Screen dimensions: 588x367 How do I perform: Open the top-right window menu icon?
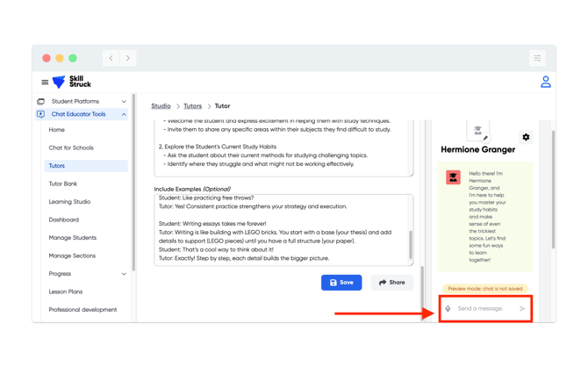tap(537, 59)
